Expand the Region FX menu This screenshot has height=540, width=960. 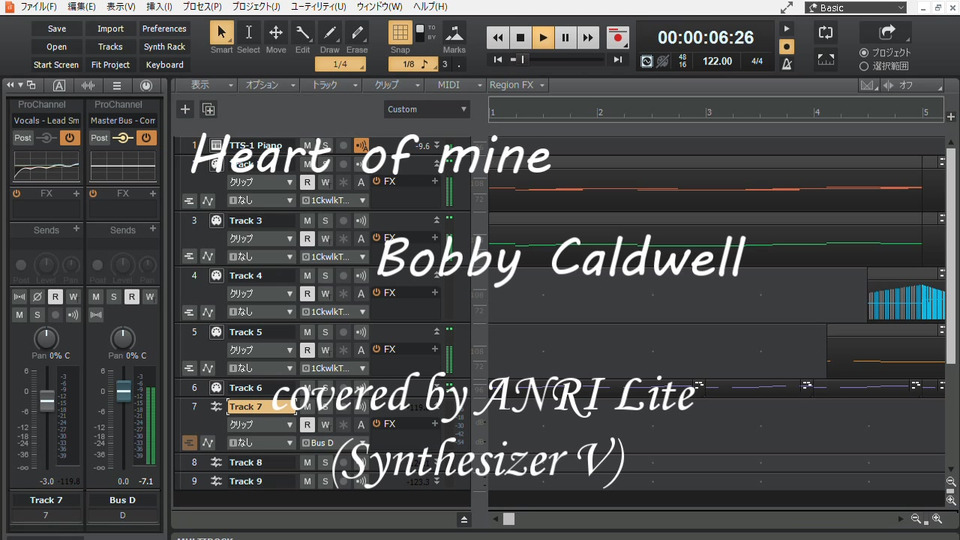pos(517,85)
